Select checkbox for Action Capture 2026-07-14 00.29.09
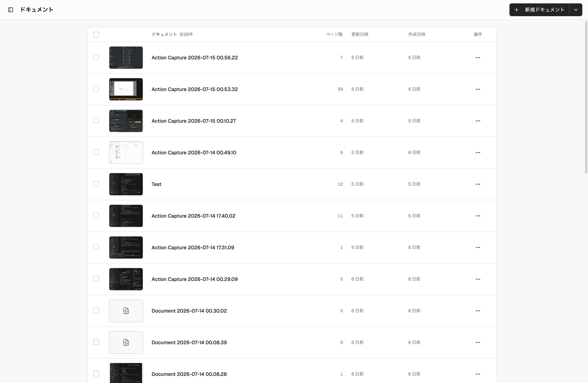This screenshot has width=588, height=383. [x=96, y=279]
